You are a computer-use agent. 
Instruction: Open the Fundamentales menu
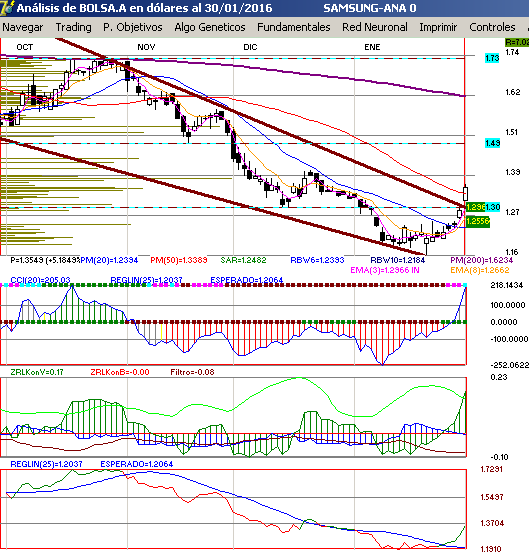[294, 27]
